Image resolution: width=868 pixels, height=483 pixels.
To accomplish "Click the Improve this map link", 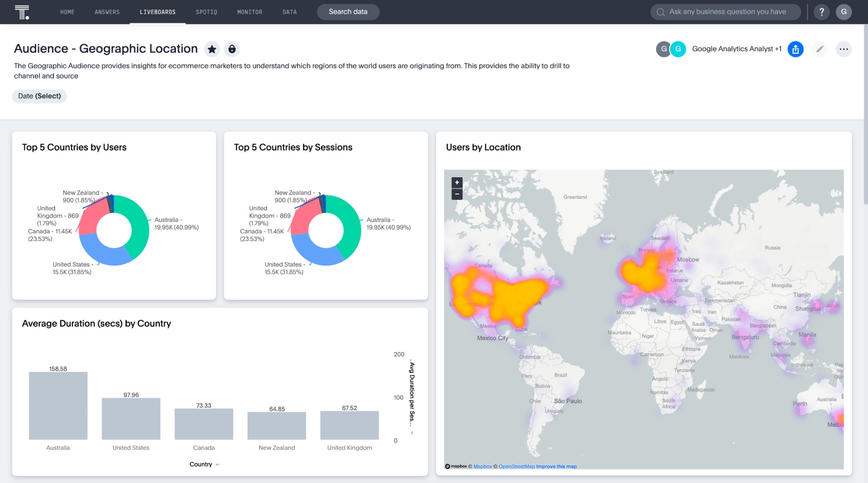I will 556,467.
